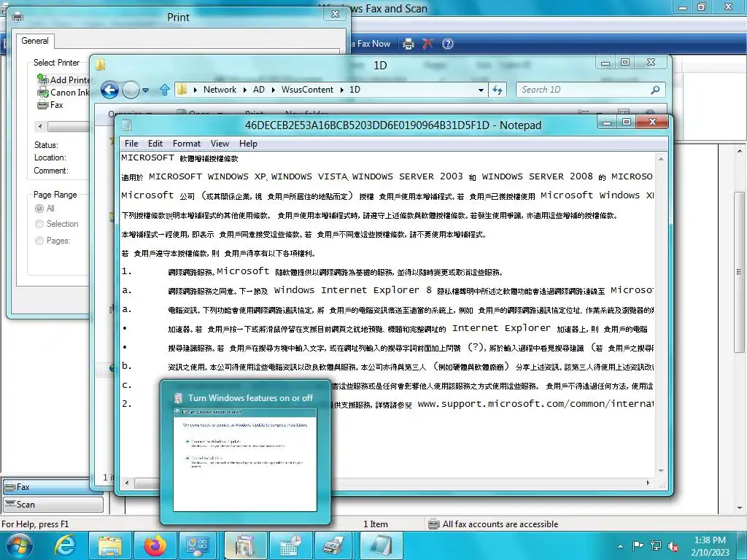Select WsusContent breadcrumb in address bar
This screenshot has height=560, width=747.
tap(307, 90)
